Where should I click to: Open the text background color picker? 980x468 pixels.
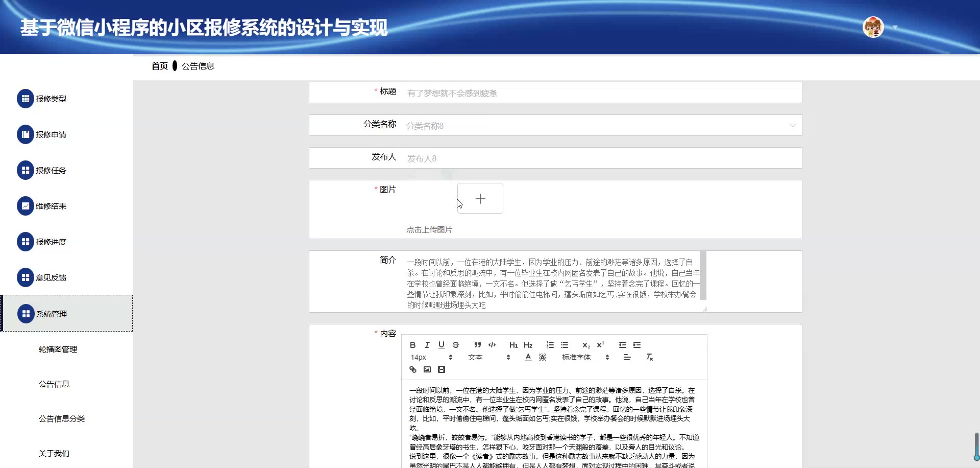tap(543, 357)
